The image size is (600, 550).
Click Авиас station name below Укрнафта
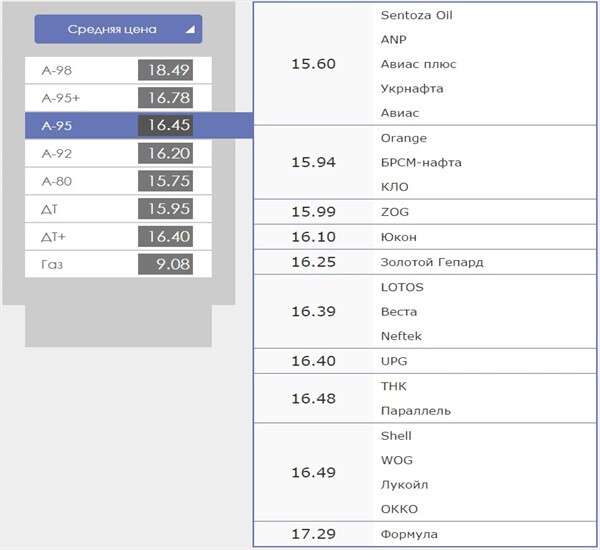(x=400, y=113)
